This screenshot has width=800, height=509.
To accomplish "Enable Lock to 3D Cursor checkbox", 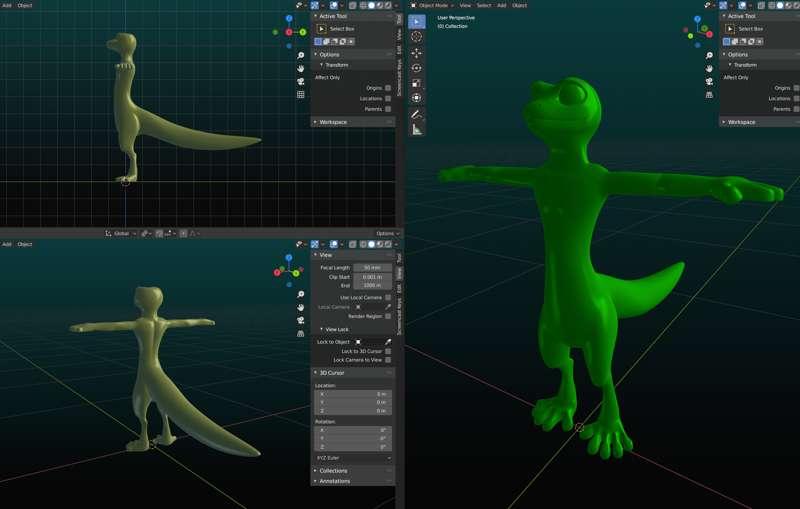I will tap(388, 351).
